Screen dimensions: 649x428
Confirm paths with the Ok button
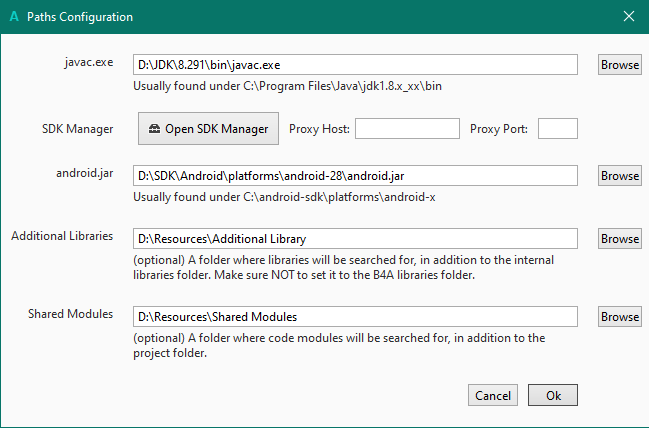point(553,395)
